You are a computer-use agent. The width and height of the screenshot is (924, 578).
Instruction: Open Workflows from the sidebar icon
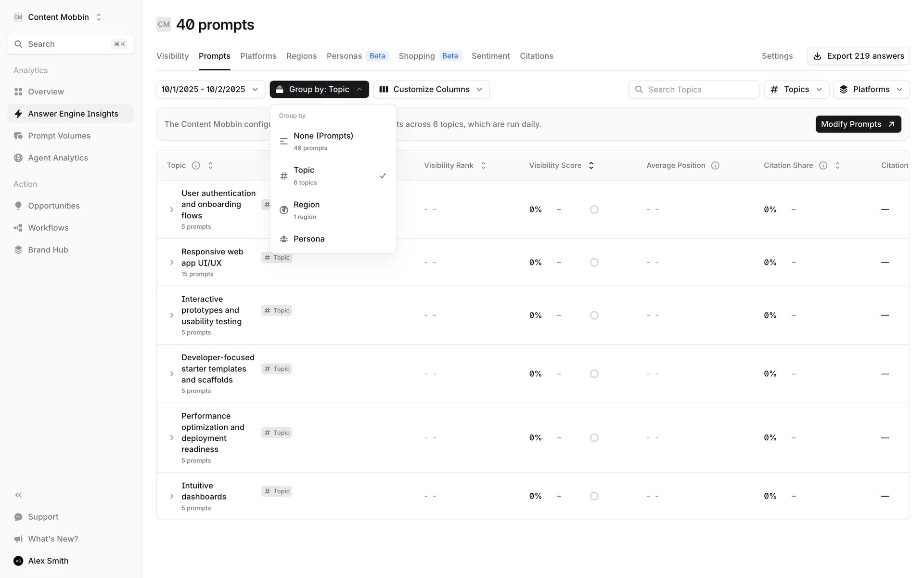[18, 228]
